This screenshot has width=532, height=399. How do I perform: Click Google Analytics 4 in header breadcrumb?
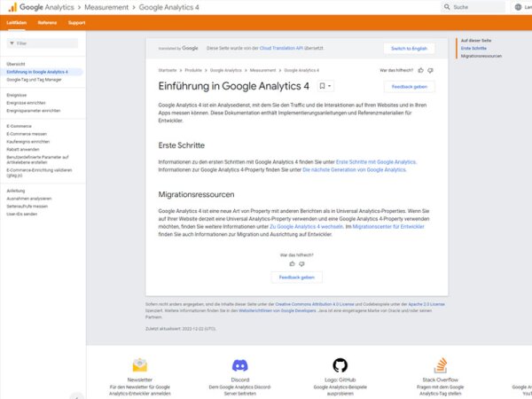(169, 7)
